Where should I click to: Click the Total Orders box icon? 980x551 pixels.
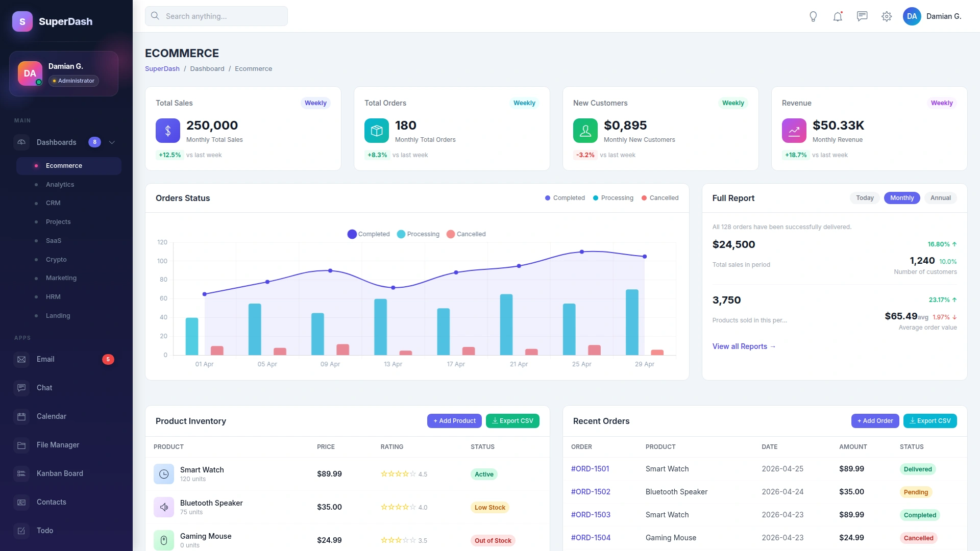click(377, 131)
